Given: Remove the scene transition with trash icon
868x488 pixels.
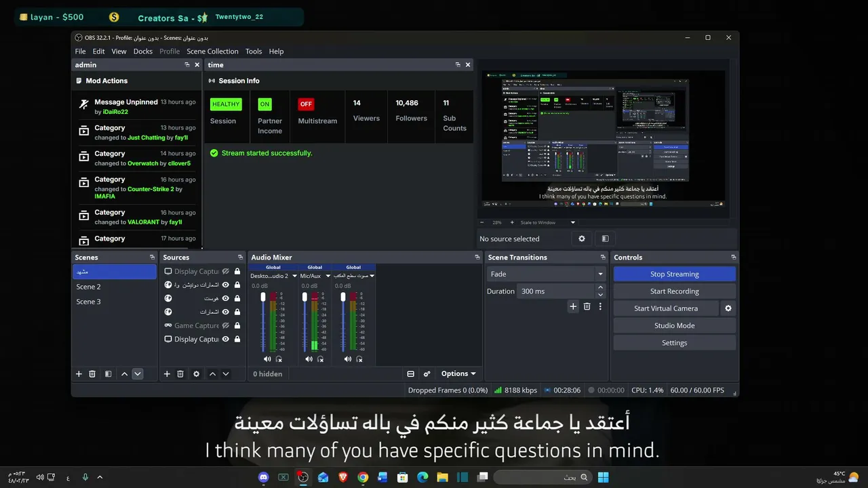Looking at the screenshot, I should 587,306.
